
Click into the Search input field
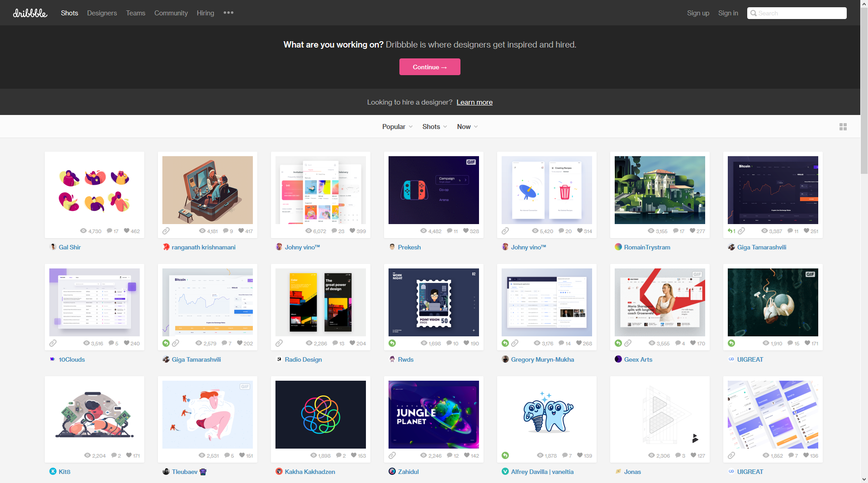point(801,13)
